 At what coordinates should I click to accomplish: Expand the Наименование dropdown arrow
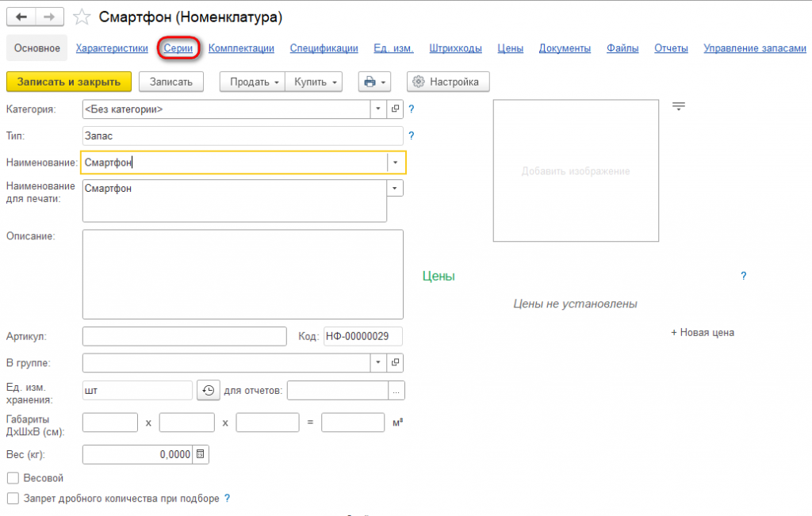pyautogui.click(x=395, y=162)
